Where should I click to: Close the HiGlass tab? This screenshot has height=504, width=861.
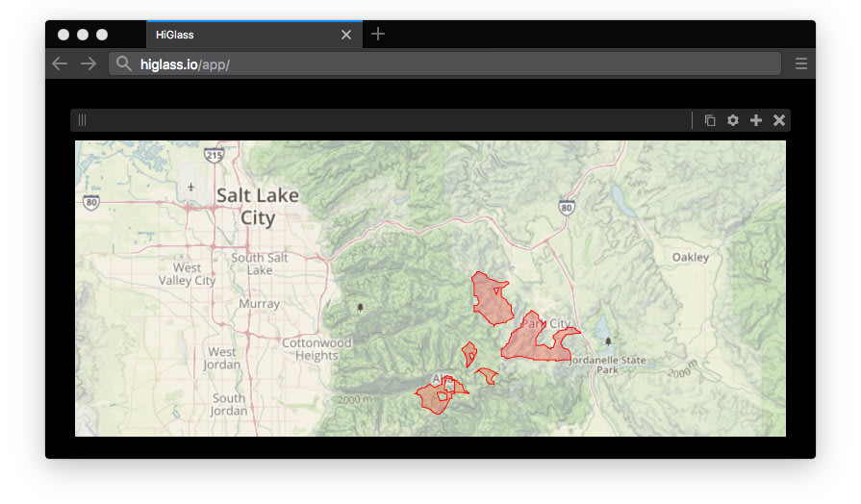click(x=346, y=35)
